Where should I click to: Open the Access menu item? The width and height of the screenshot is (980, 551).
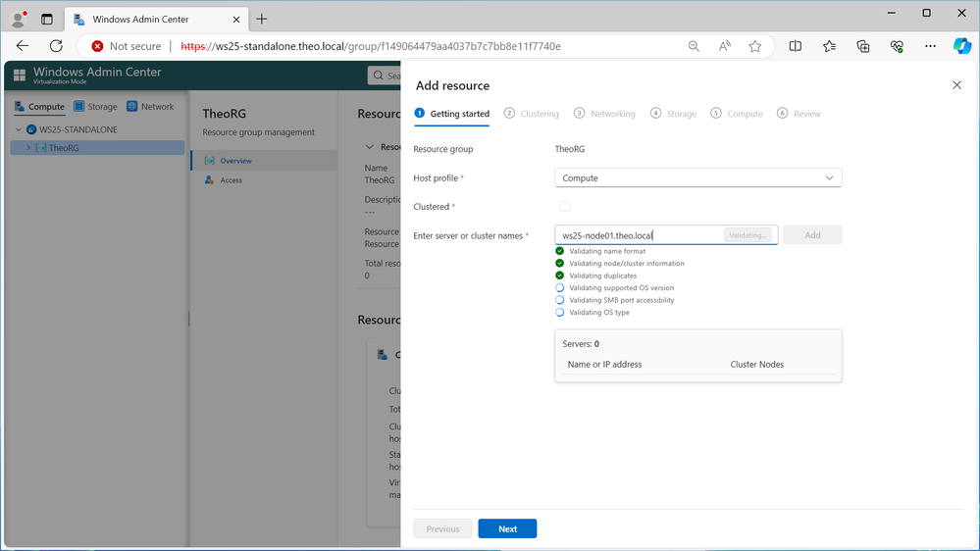(265, 180)
